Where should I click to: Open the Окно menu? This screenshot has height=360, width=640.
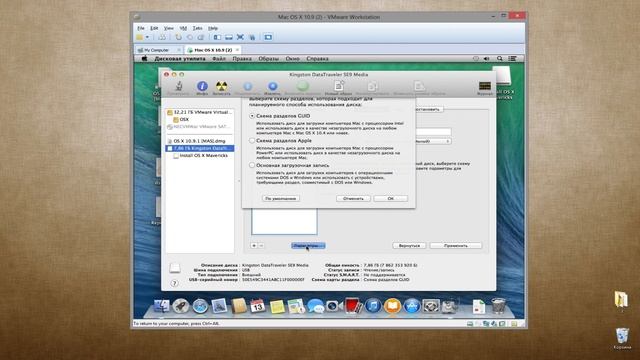click(x=292, y=59)
